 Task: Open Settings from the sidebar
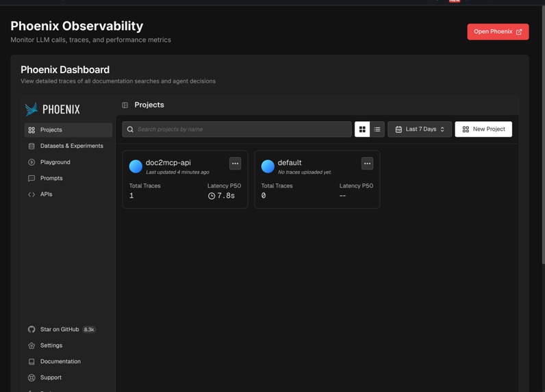(68, 345)
